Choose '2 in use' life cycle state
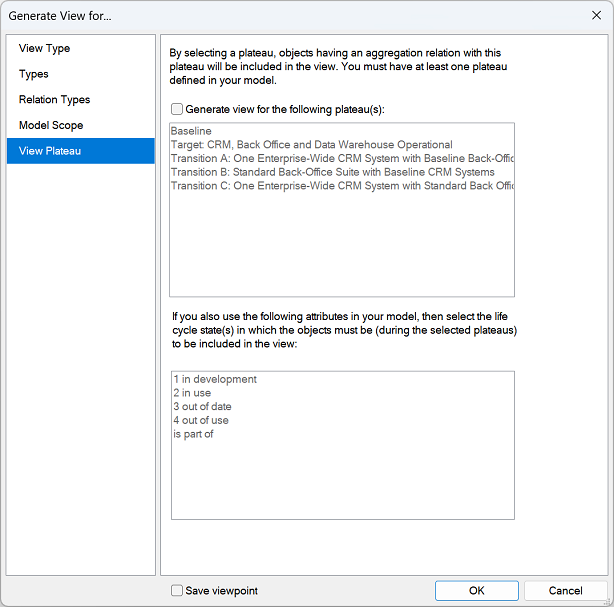614x607 pixels. coord(193,393)
